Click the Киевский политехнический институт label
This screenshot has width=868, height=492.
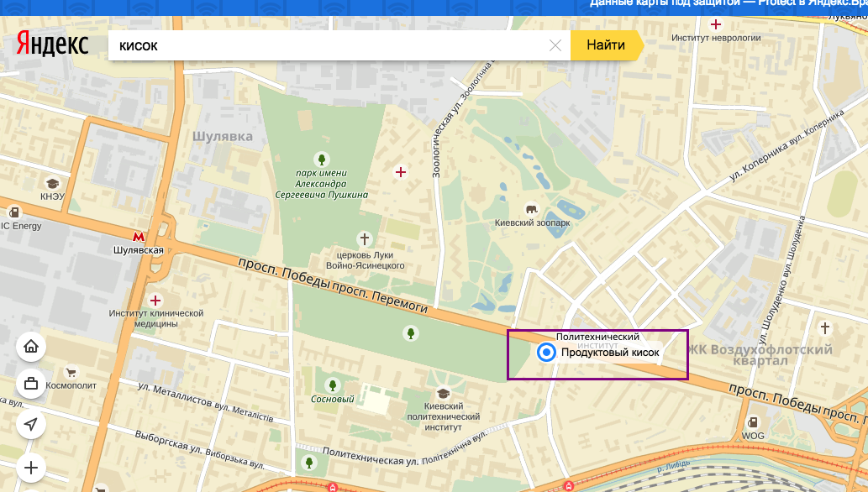click(444, 416)
